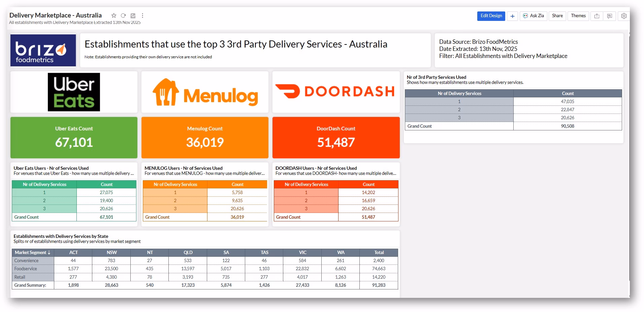Open dashboard settings gear icon
Image resolution: width=644 pixels, height=312 pixels.
[624, 16]
